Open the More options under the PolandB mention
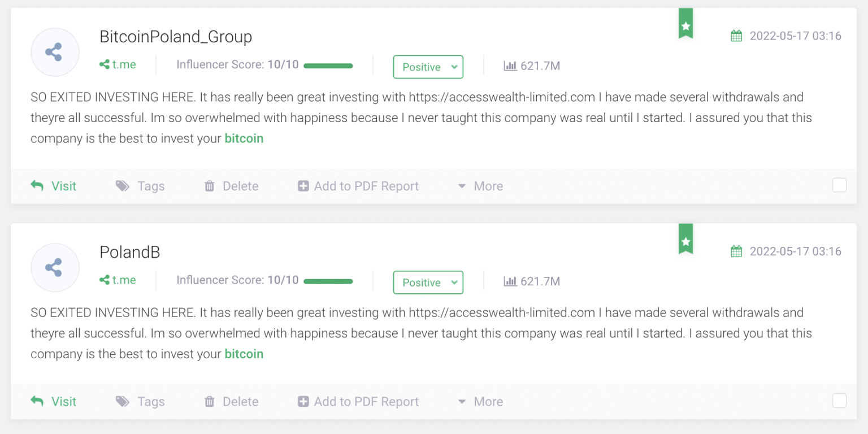This screenshot has height=434, width=868. coord(479,401)
